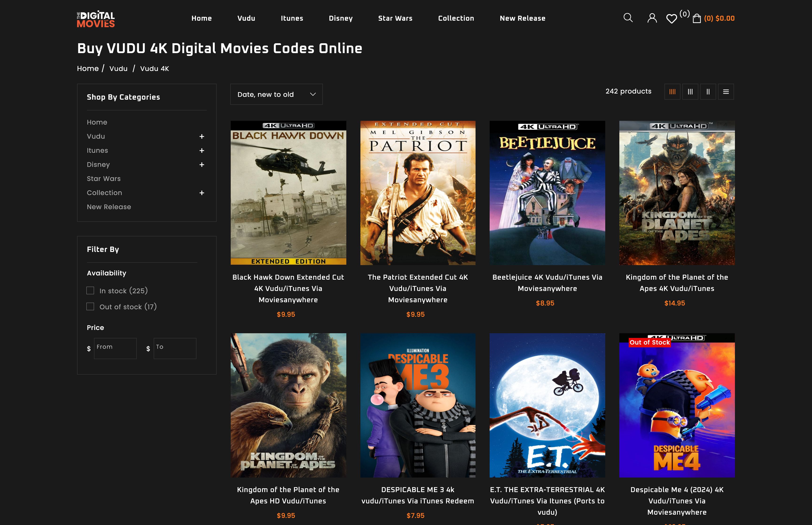Select the list view layout icon
The image size is (812, 525).
(x=726, y=91)
